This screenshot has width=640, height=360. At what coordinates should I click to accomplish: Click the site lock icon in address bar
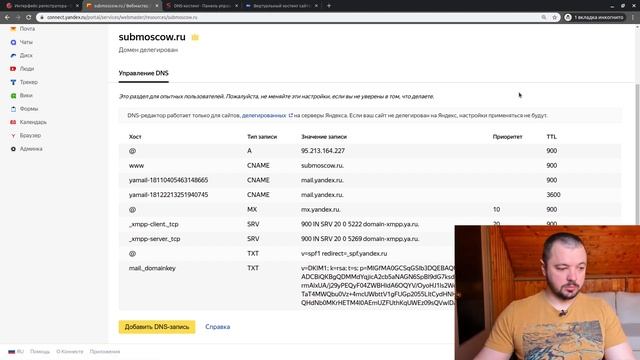pos(42,17)
